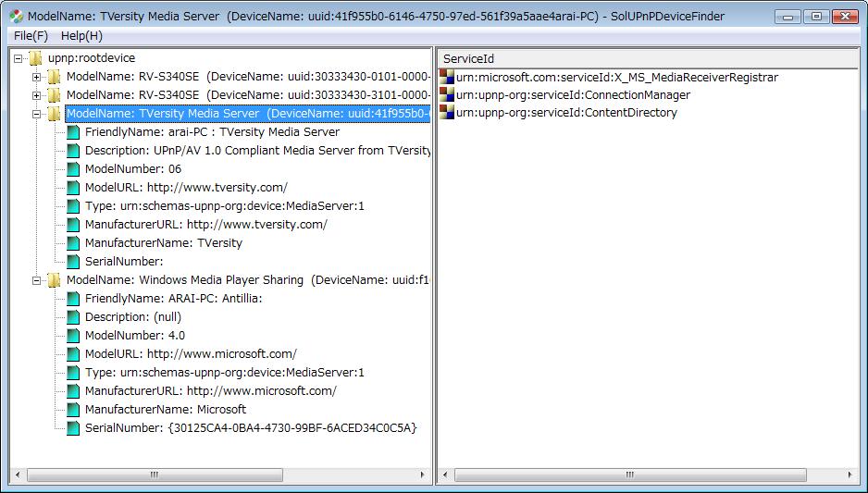Select the upnp:rootdevice tree item
The width and height of the screenshot is (868, 493).
(92, 58)
